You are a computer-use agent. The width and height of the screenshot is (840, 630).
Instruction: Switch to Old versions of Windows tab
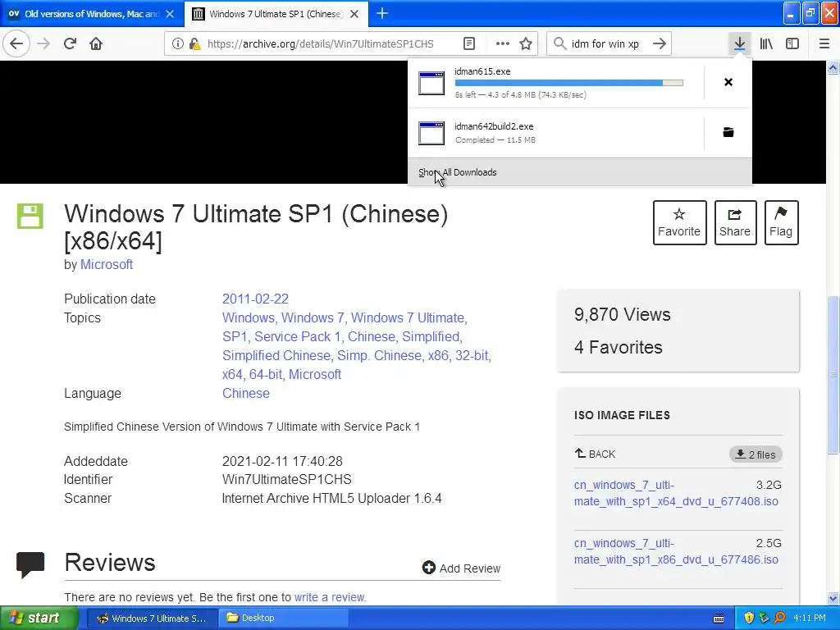coord(92,14)
